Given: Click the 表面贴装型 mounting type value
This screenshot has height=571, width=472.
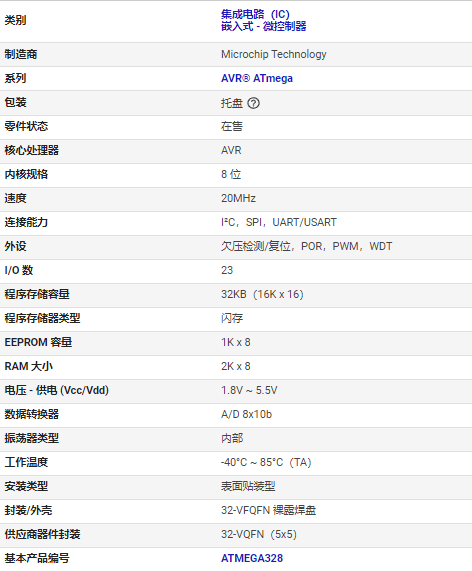Looking at the screenshot, I should coord(248,486).
